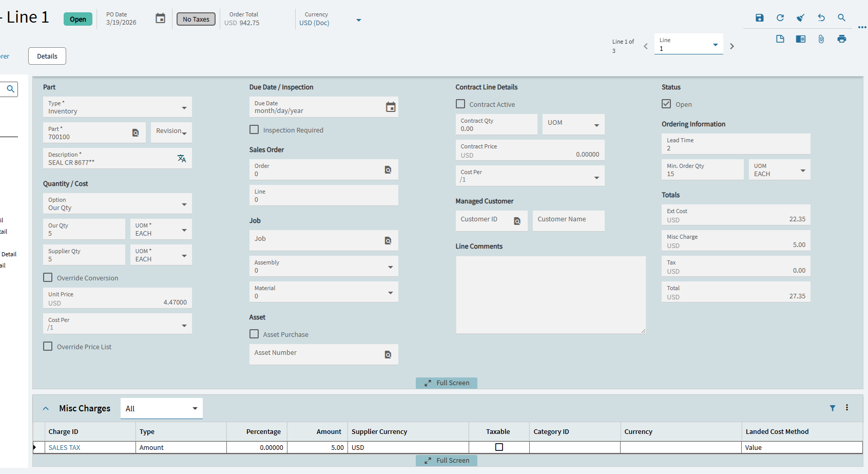Toggle the Asset Purchase checkbox
The width and height of the screenshot is (868, 474).
pos(254,334)
